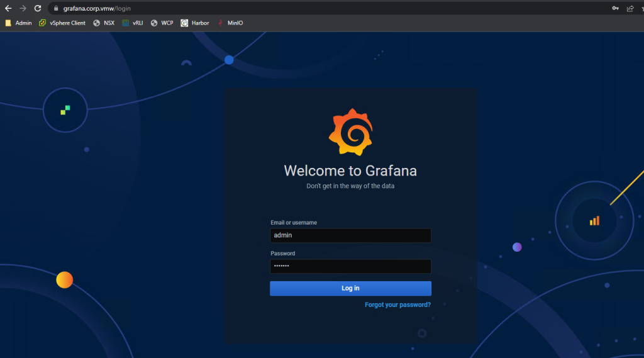Share this page using the share icon
644x358 pixels.
coord(630,8)
